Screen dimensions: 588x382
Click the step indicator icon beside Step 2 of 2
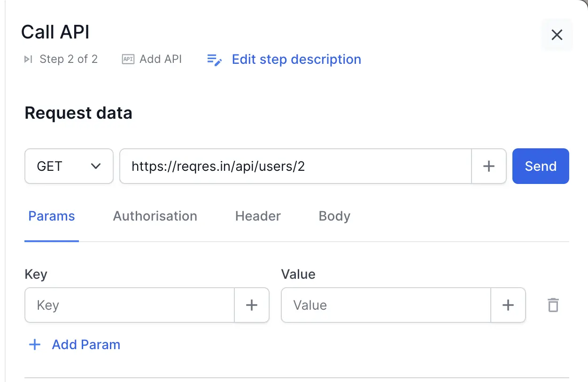pos(29,59)
